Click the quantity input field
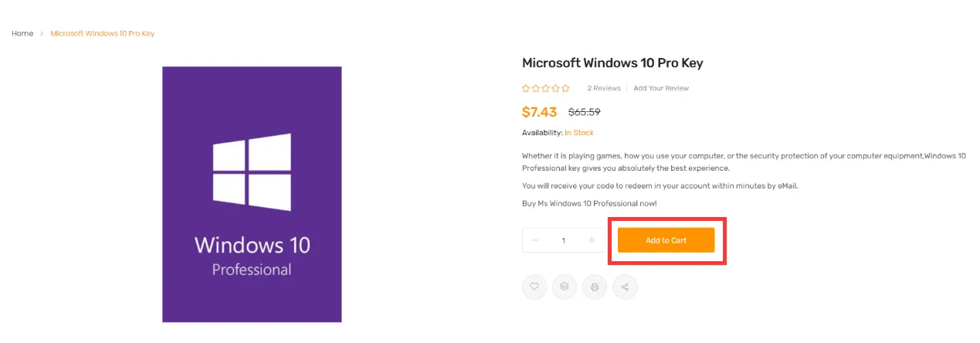This screenshot has height=343, width=980. (564, 240)
